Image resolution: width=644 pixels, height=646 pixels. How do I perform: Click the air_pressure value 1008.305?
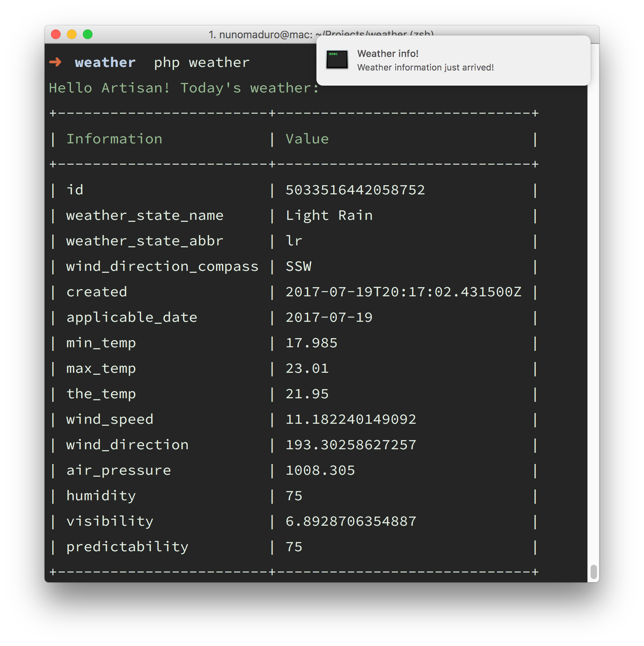(320, 470)
